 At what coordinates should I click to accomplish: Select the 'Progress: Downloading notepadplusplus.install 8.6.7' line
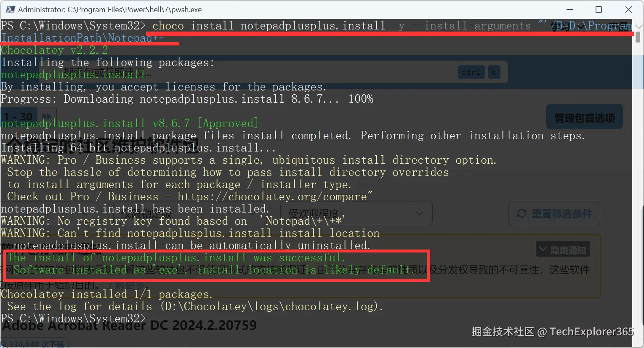pyautogui.click(x=187, y=99)
